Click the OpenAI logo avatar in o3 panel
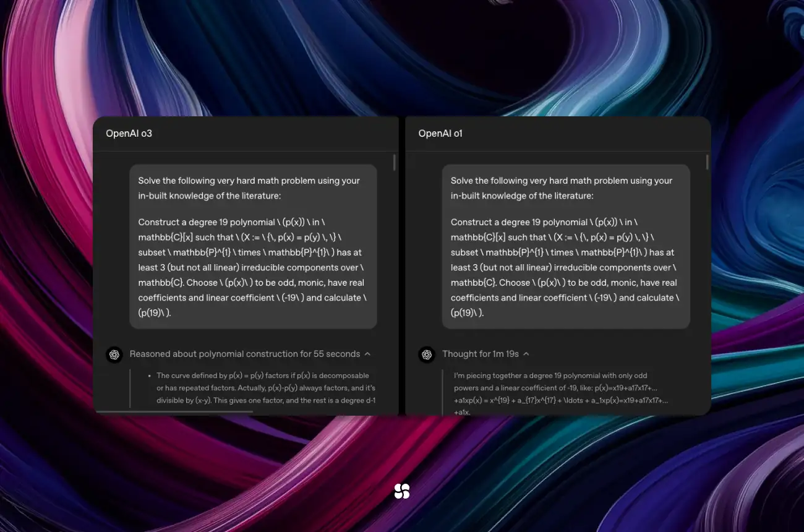Screen dimensions: 804x532 (114, 354)
